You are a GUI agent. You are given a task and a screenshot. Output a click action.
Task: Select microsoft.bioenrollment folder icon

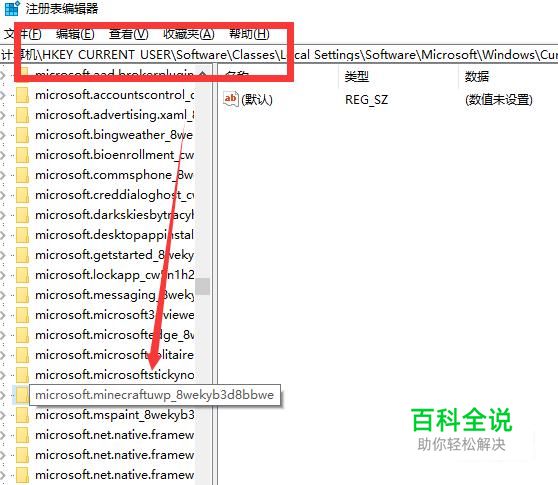[x=22, y=155]
